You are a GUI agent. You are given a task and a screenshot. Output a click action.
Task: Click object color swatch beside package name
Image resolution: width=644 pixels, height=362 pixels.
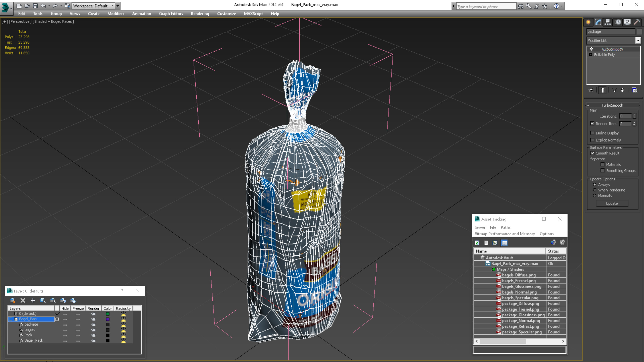(639, 32)
